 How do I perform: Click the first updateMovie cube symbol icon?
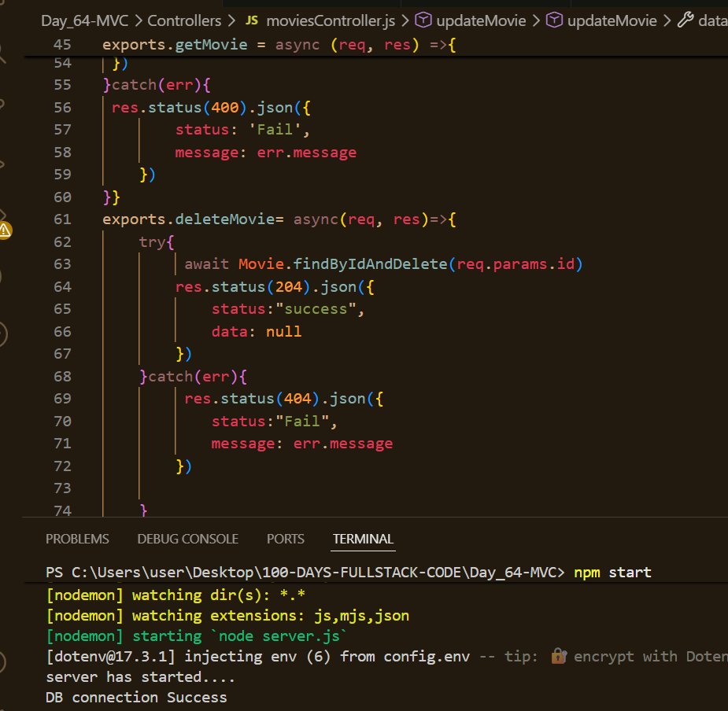point(423,20)
